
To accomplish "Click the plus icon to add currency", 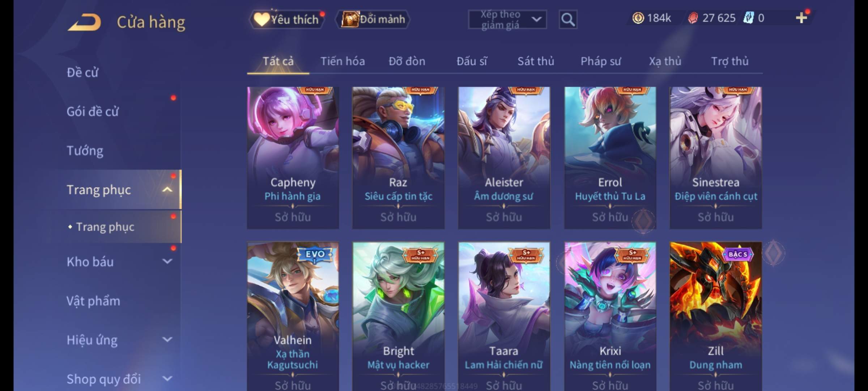I will coord(801,17).
